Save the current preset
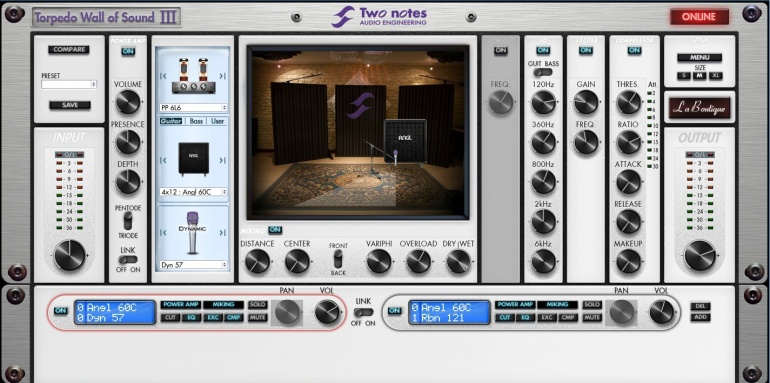This screenshot has width=770, height=383. tap(70, 105)
